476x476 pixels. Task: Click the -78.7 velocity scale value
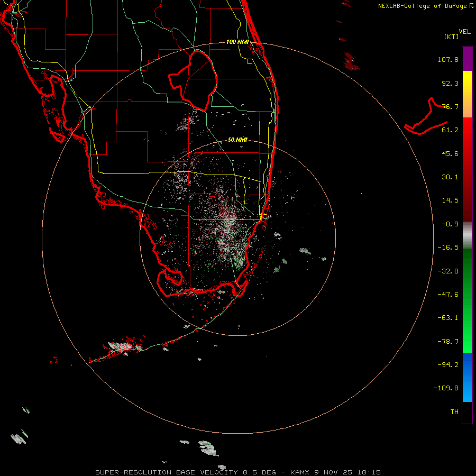pos(448,342)
